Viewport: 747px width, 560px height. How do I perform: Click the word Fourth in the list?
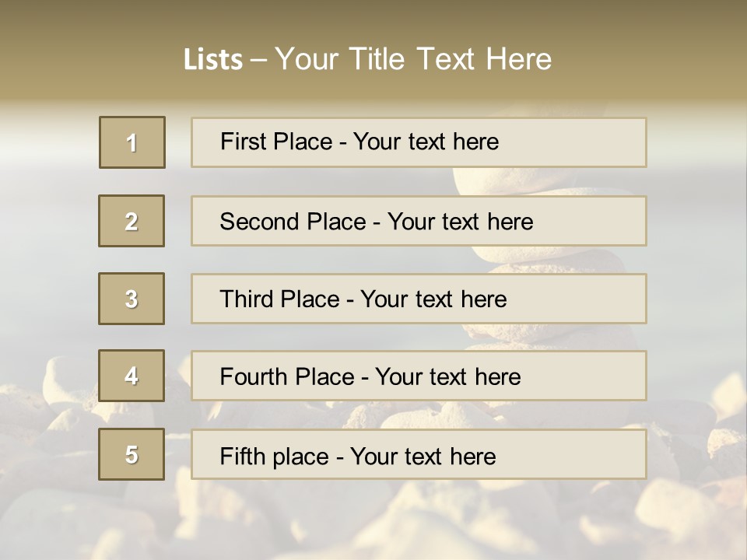click(254, 377)
